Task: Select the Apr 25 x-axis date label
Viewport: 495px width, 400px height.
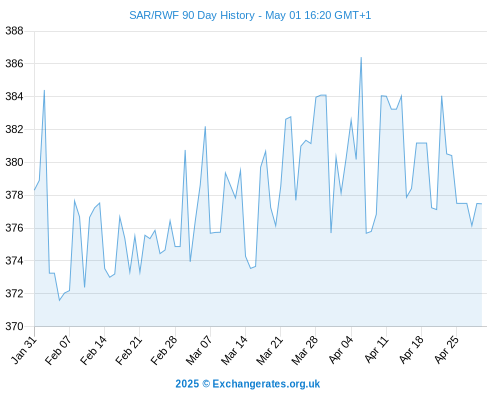Action: coord(446,350)
